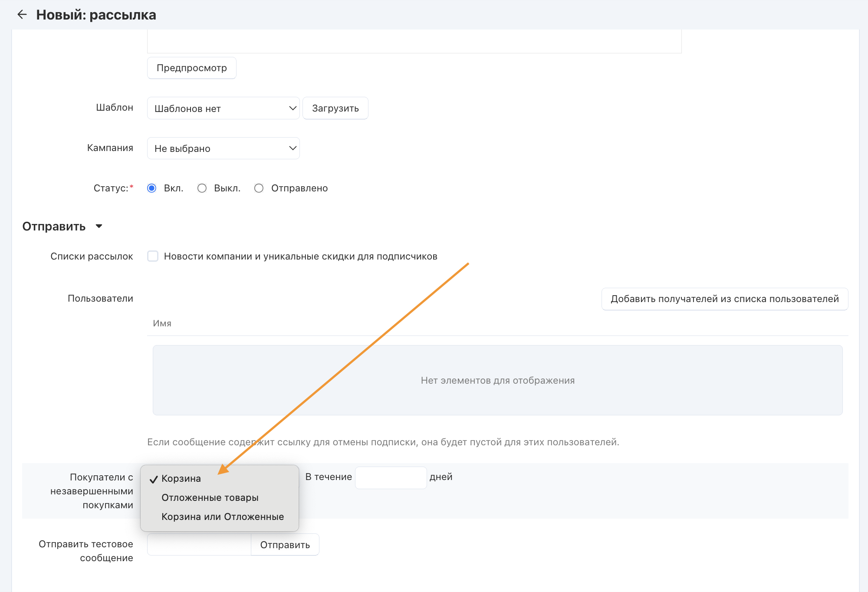Viewport: 868px width, 592px height.
Task: Choose Отложенные товары in the dropdown list
Action: (210, 498)
